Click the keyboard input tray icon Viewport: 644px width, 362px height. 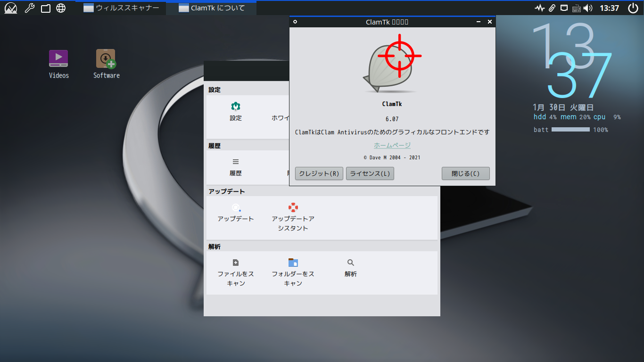(576, 8)
